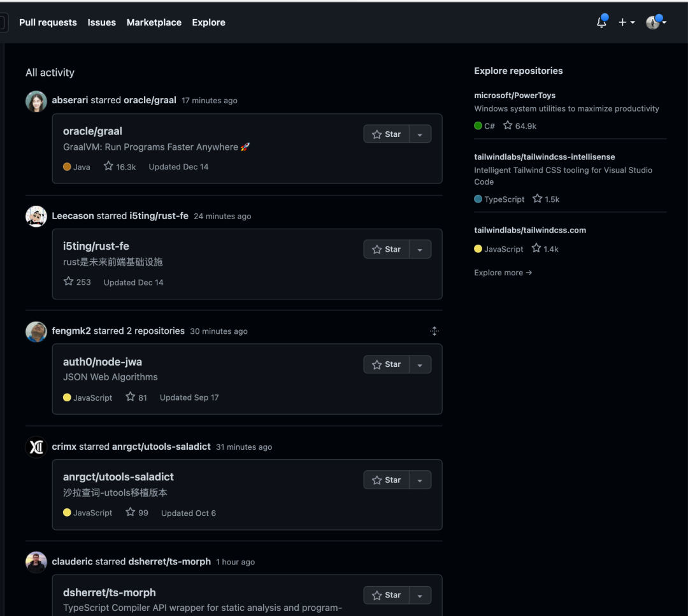Select the 1 hour ago timestamp
688x616 pixels.
(x=235, y=562)
